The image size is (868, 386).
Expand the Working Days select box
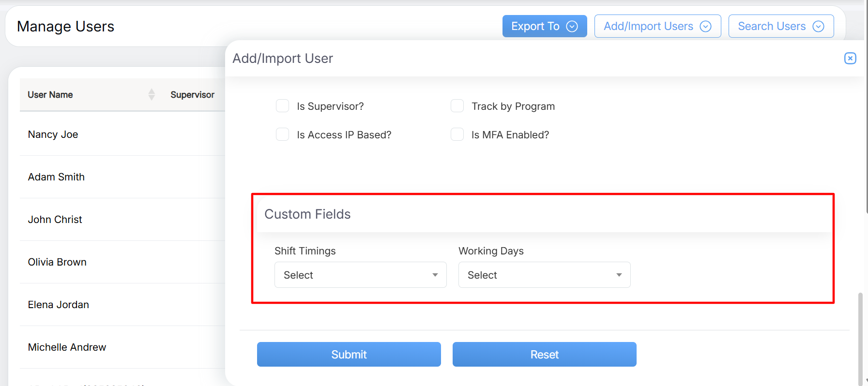pyautogui.click(x=544, y=275)
